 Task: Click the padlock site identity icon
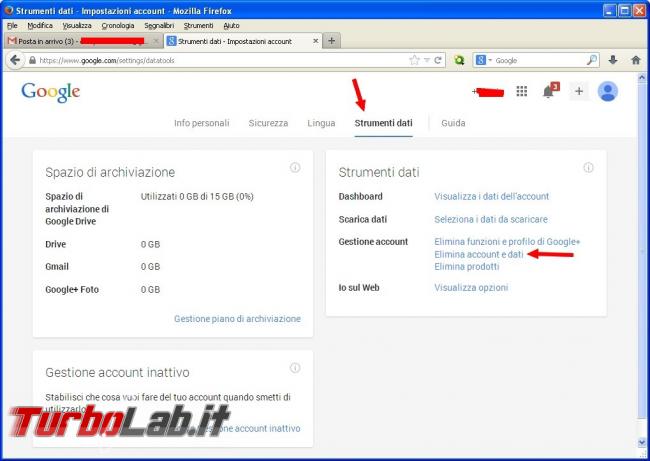(x=32, y=61)
